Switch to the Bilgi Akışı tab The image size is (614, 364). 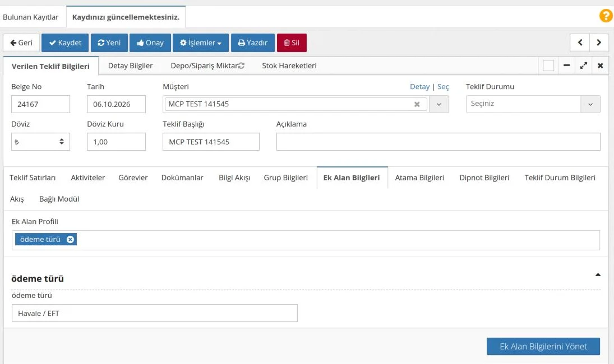pyautogui.click(x=234, y=178)
